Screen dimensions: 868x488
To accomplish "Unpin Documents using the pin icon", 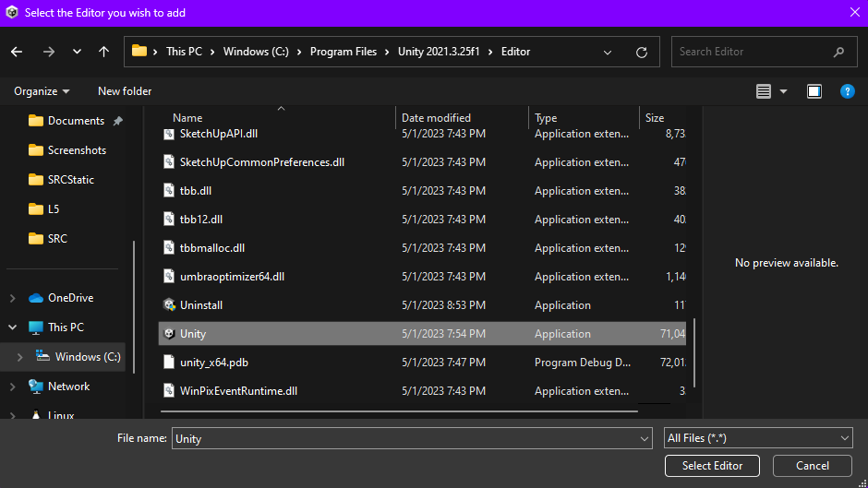I will click(118, 121).
